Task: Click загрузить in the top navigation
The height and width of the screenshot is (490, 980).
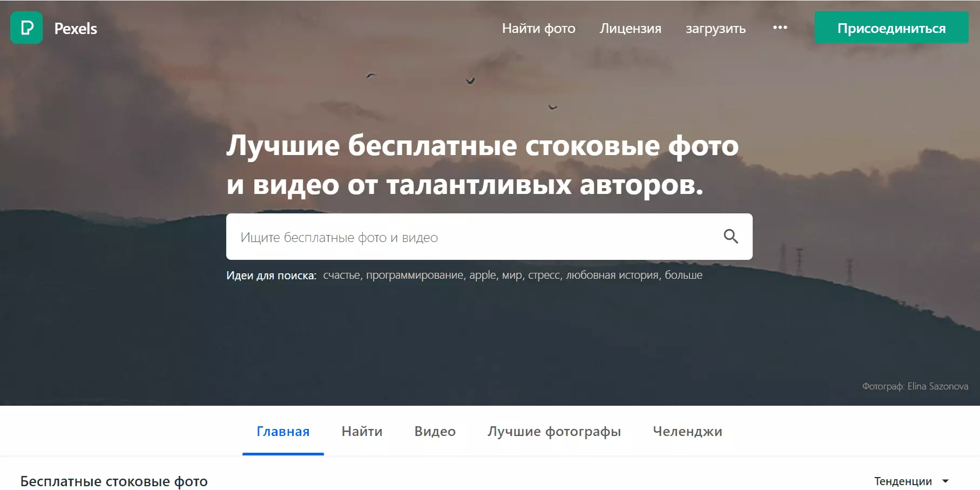Action: [x=715, y=29]
